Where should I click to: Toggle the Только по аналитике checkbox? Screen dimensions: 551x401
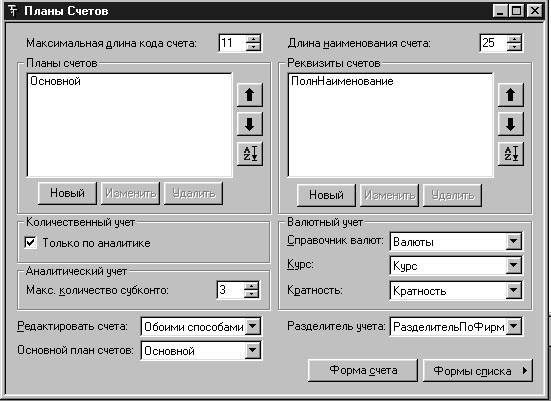click(x=30, y=242)
